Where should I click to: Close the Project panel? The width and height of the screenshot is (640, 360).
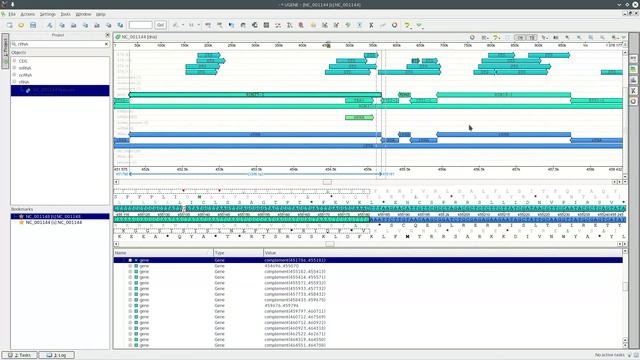[107, 35]
